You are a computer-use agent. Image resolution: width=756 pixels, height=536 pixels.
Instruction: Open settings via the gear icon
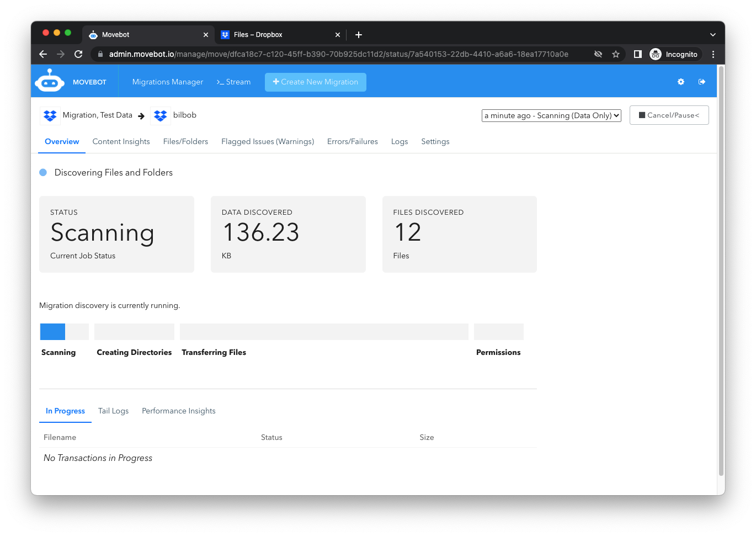click(x=681, y=82)
